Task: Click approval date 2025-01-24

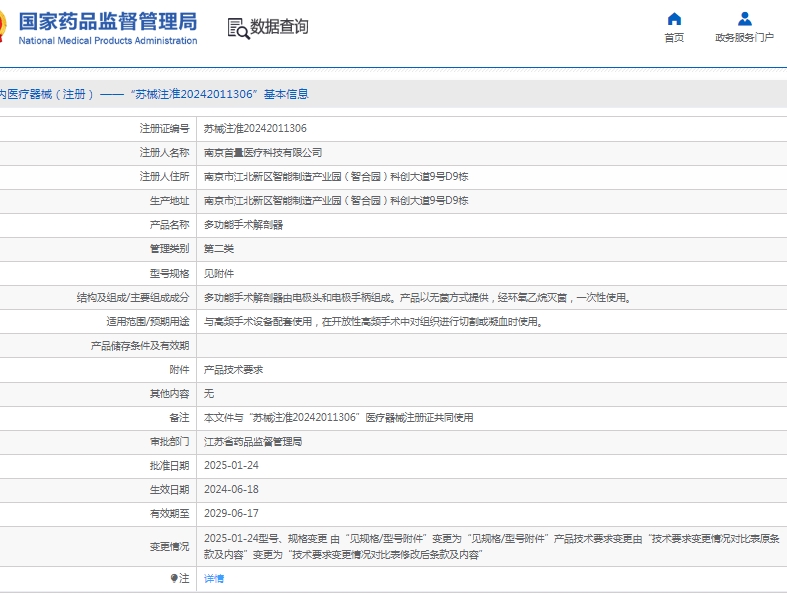Action: (231, 465)
